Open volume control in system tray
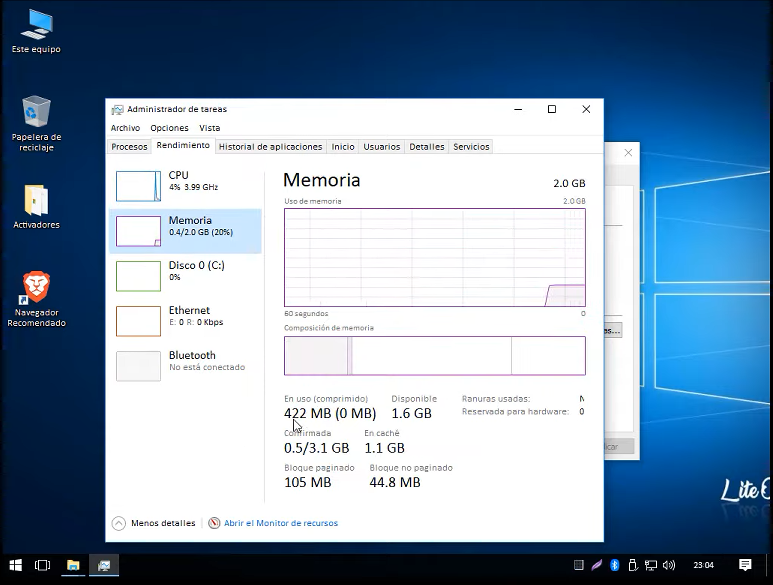Image resolution: width=773 pixels, height=585 pixels. (x=668, y=565)
